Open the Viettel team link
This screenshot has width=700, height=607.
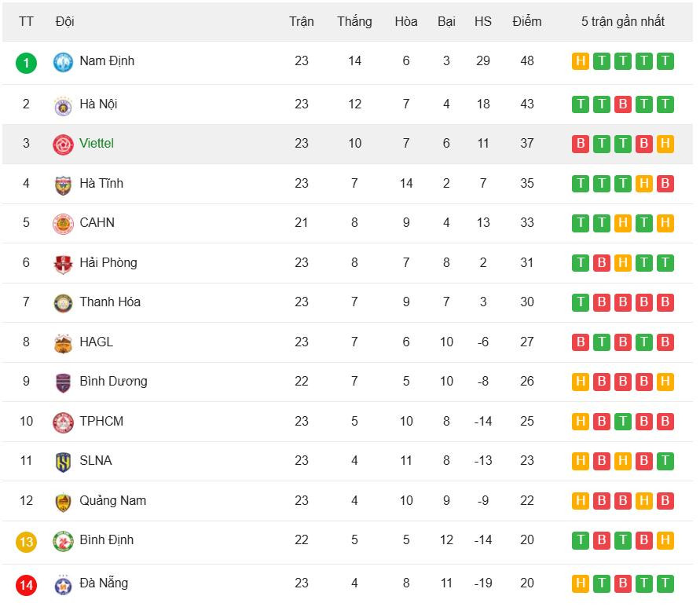[x=97, y=143]
